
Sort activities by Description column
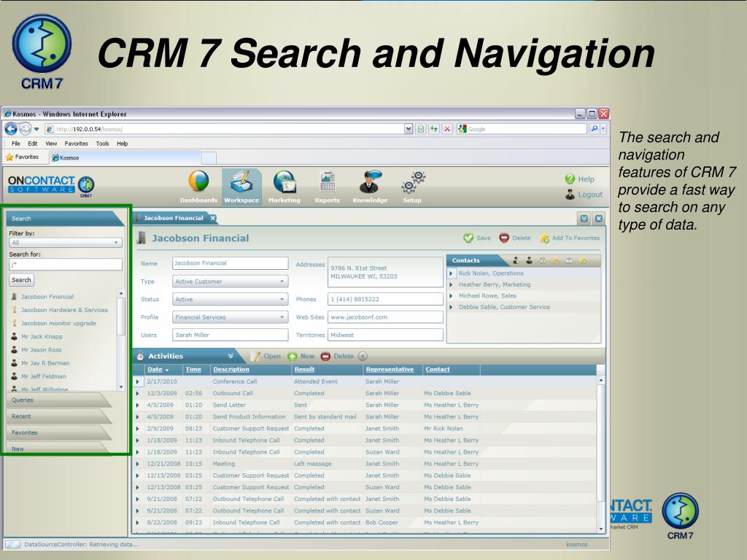pos(231,370)
